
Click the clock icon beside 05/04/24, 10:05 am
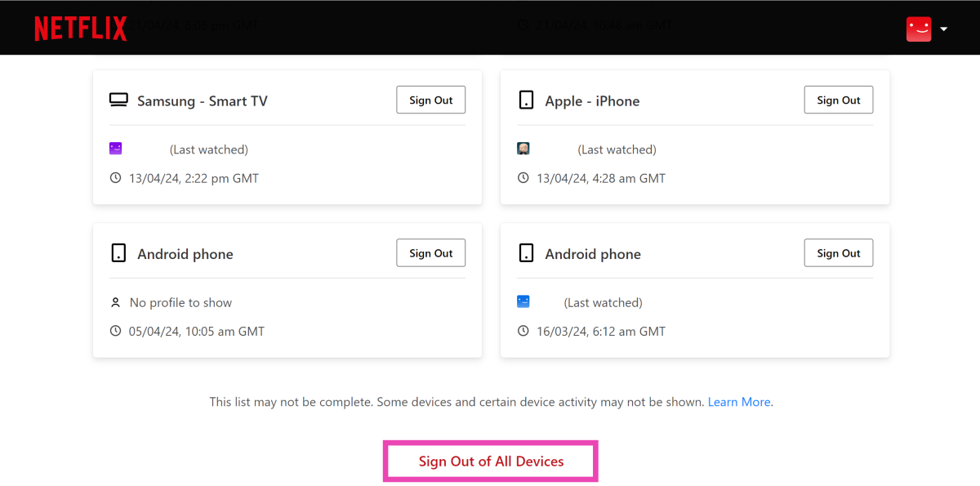[115, 331]
